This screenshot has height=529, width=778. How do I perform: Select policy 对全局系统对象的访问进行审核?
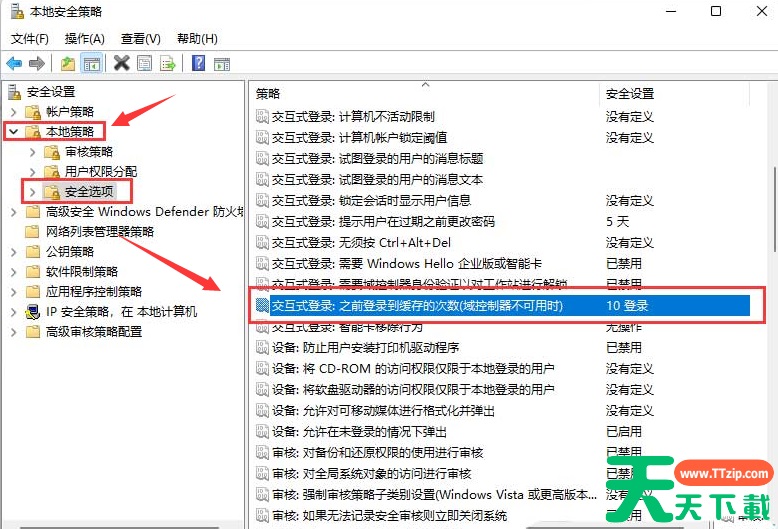click(x=371, y=473)
